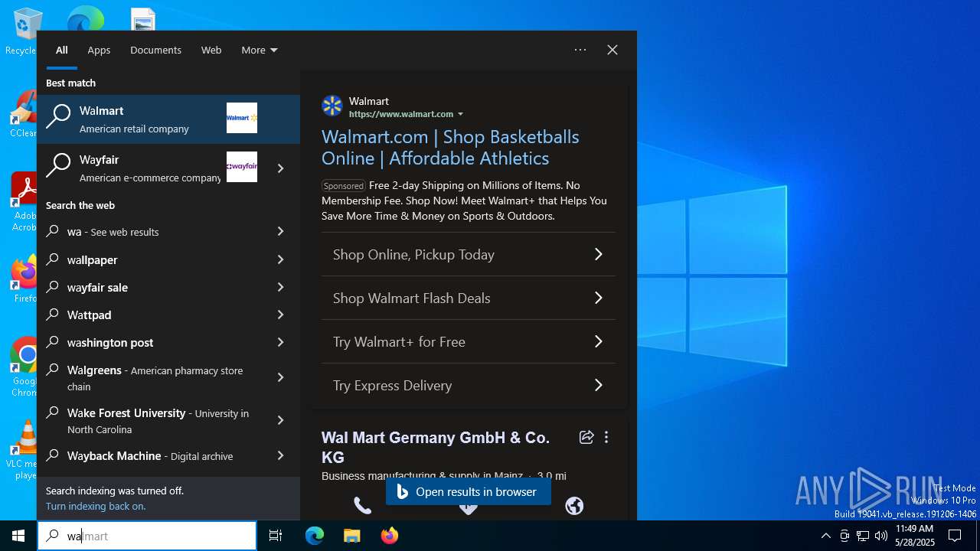Image resolution: width=980 pixels, height=551 pixels.
Task: Open the search options ellipsis menu
Action: pyautogui.click(x=580, y=50)
